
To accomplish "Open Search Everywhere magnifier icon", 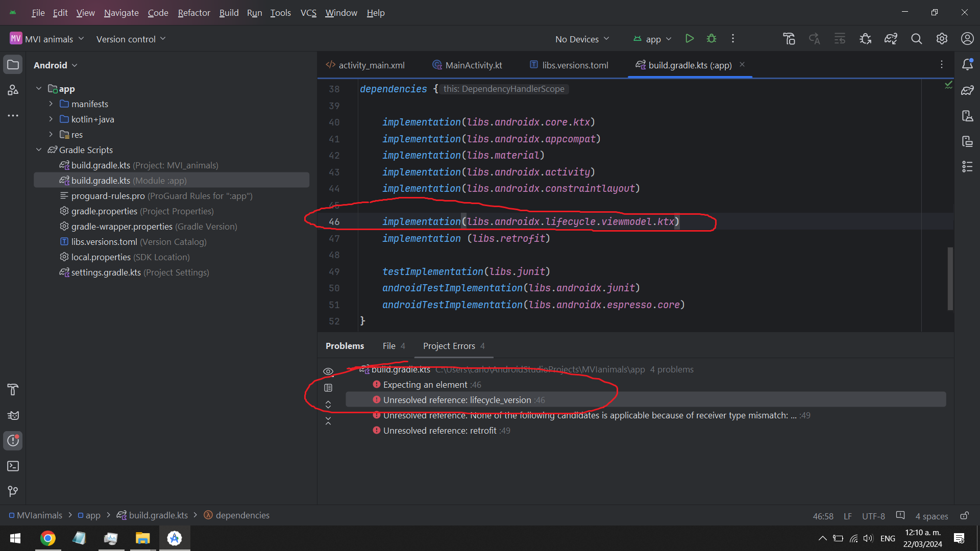I will point(916,39).
